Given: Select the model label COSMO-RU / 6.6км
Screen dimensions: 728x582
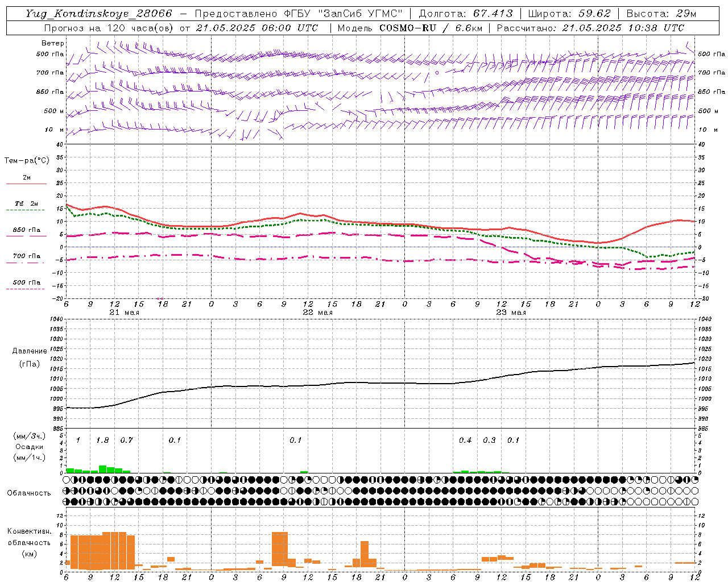Looking at the screenshot, I should coord(432,28).
